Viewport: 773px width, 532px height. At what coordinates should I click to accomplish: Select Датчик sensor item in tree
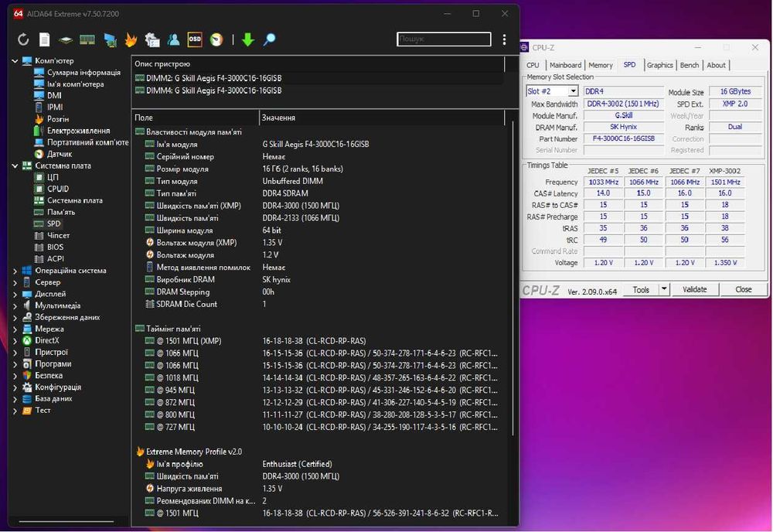point(60,154)
